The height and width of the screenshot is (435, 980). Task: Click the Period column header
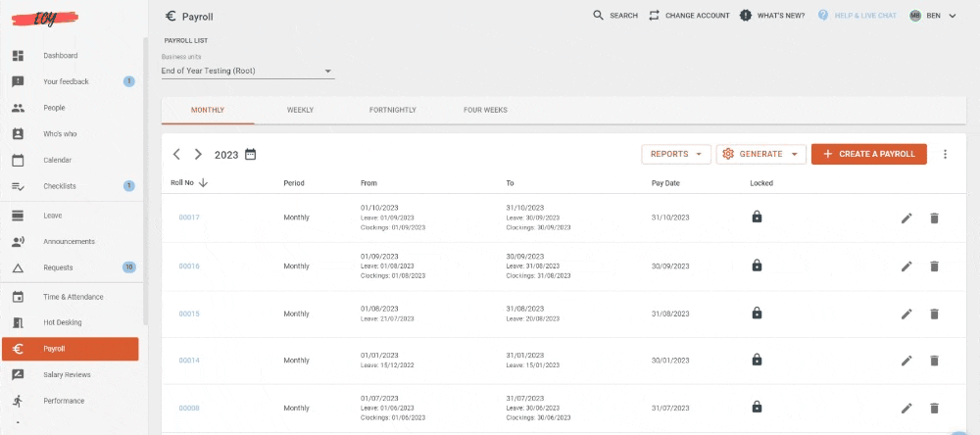(x=294, y=183)
